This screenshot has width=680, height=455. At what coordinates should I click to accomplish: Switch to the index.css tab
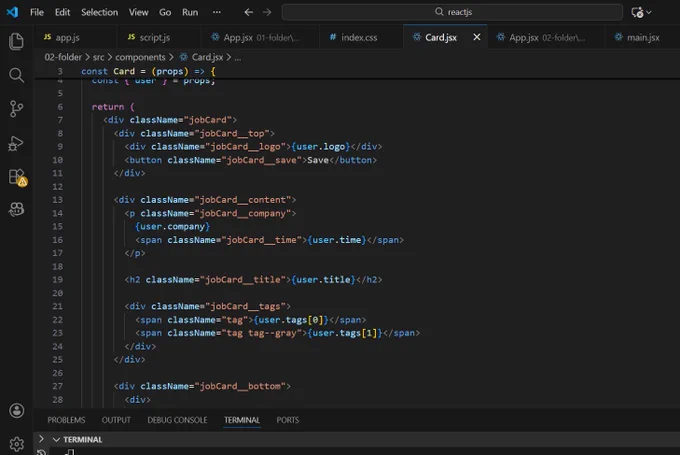[x=359, y=37]
